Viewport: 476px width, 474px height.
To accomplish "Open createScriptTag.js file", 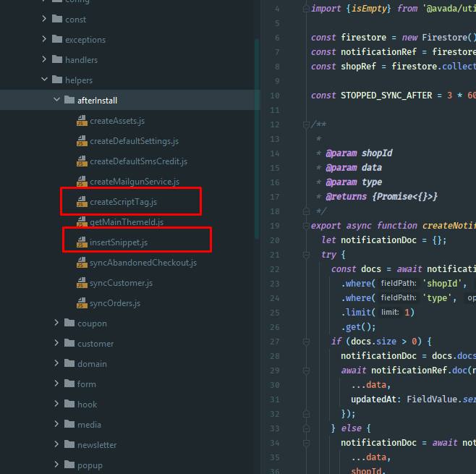I will pyautogui.click(x=123, y=202).
